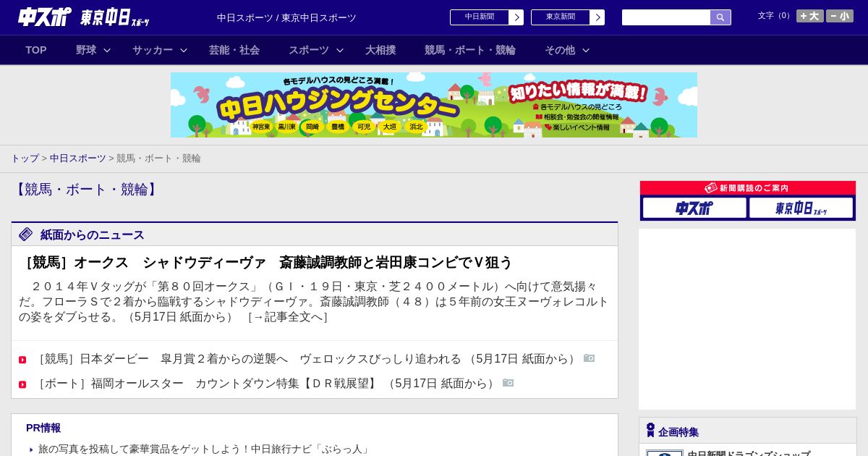868x456 pixels.
Task: Click 中日スポーツ breadcrumb link
Action: tap(78, 159)
